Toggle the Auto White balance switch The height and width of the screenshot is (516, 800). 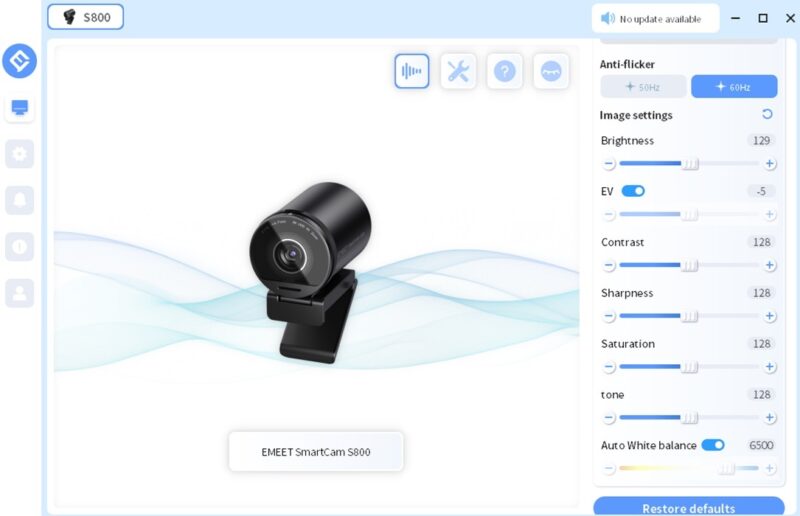(x=713, y=445)
